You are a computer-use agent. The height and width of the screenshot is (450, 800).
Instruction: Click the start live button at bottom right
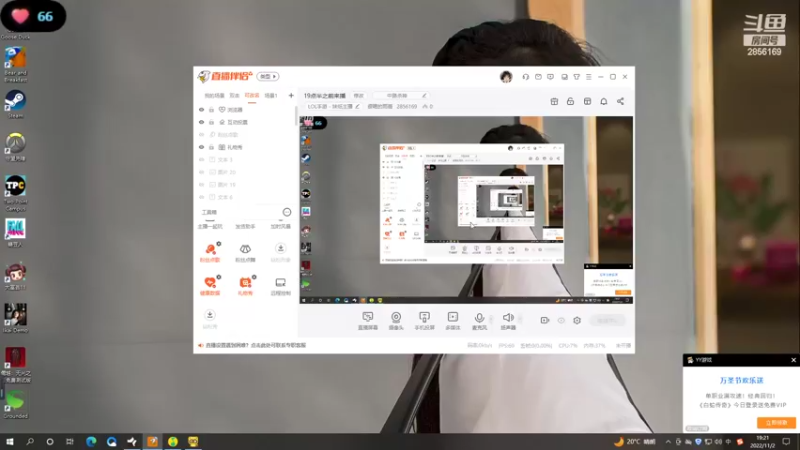click(607, 320)
